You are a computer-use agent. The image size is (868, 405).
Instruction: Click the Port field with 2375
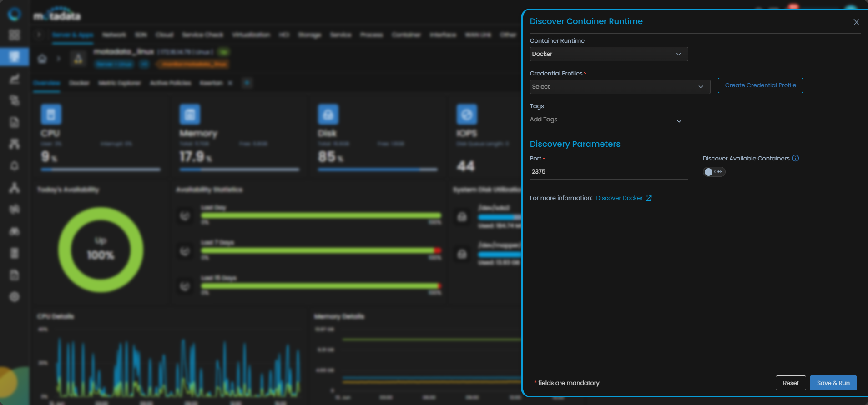coord(609,172)
